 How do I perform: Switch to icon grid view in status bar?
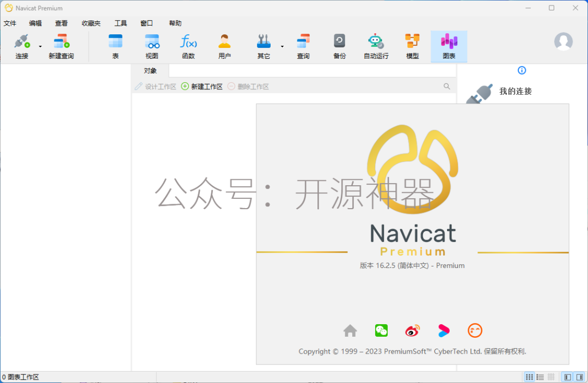pyautogui.click(x=529, y=377)
